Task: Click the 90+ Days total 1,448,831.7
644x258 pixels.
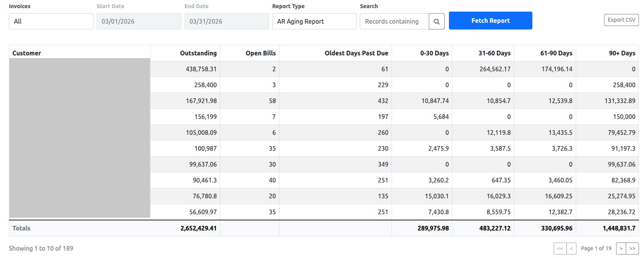Action: 619,228
